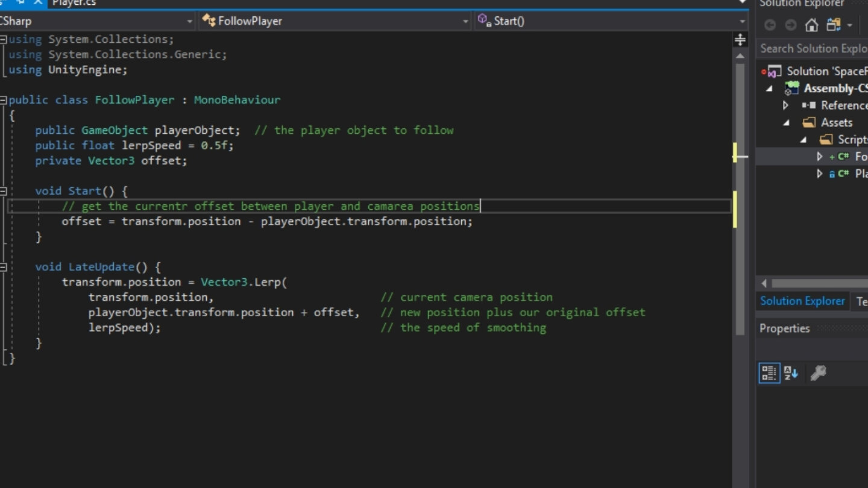Viewport: 868px width, 488px height.
Task: Click Solution Explorer Forward arrow
Action: point(791,25)
